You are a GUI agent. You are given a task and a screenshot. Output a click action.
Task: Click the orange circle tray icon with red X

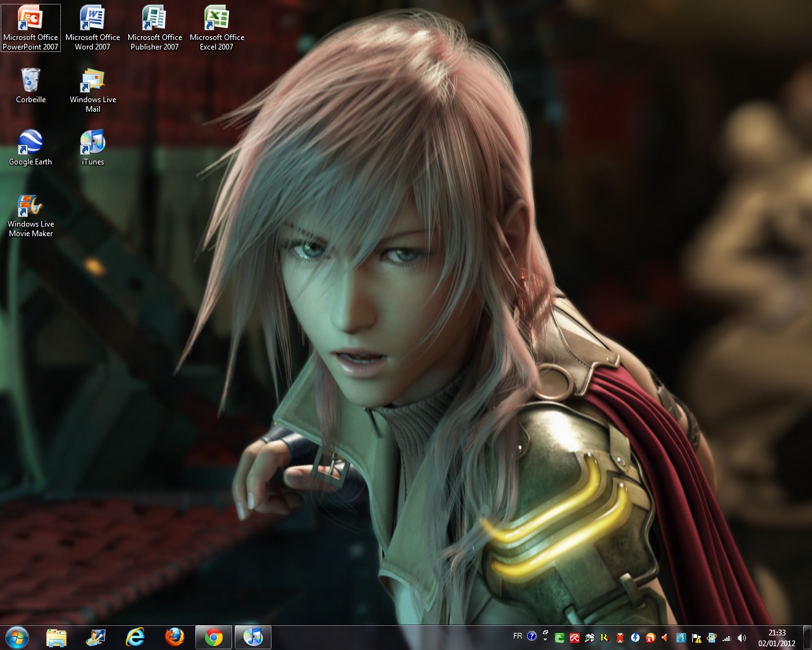tap(651, 638)
